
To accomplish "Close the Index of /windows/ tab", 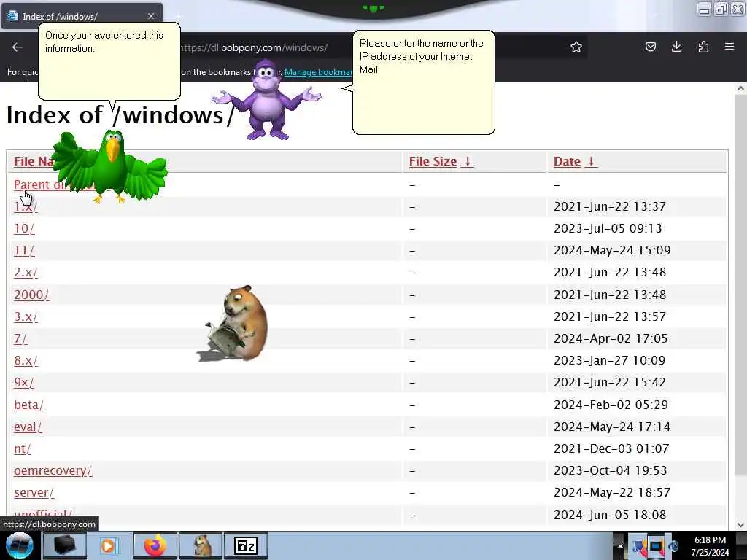I will click(151, 16).
